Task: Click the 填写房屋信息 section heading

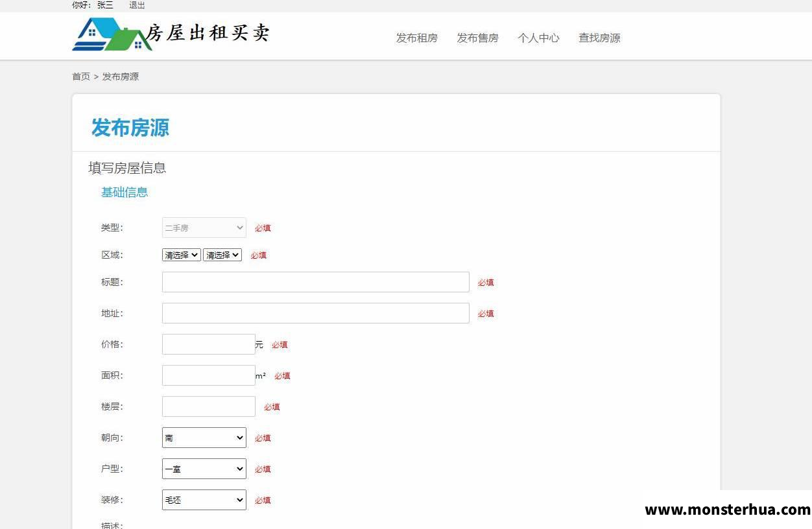Action: [x=127, y=168]
